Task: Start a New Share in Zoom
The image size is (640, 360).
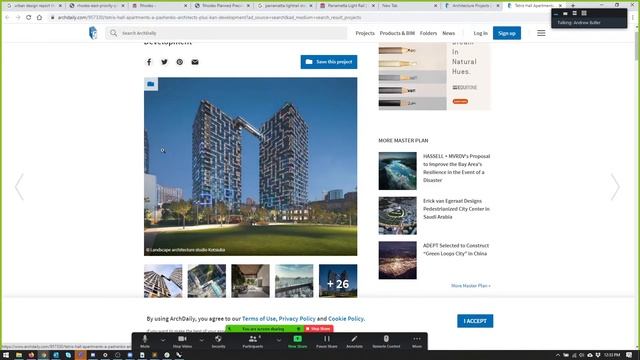Action: point(298,342)
